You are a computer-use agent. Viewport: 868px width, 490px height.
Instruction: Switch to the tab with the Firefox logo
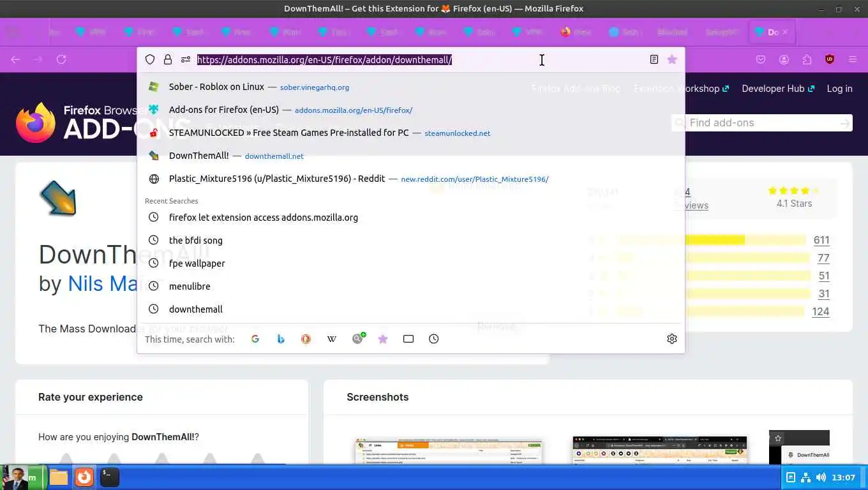[x=576, y=32]
